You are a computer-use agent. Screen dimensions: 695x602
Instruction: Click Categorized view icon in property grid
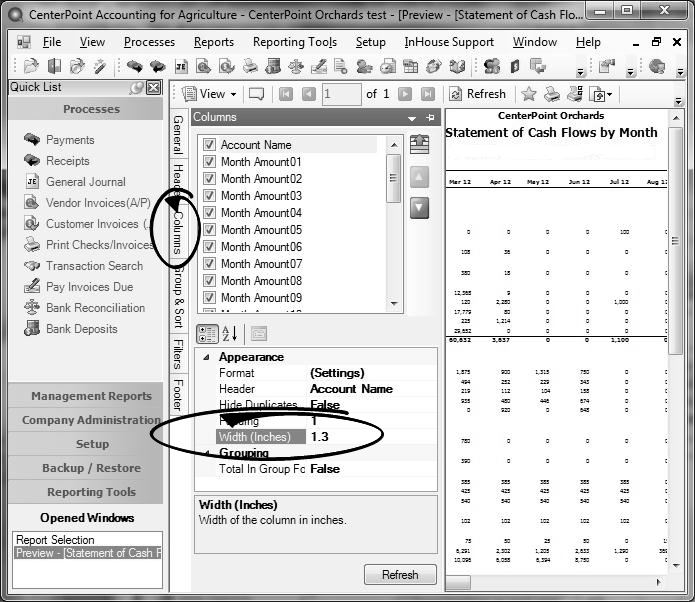(x=208, y=333)
